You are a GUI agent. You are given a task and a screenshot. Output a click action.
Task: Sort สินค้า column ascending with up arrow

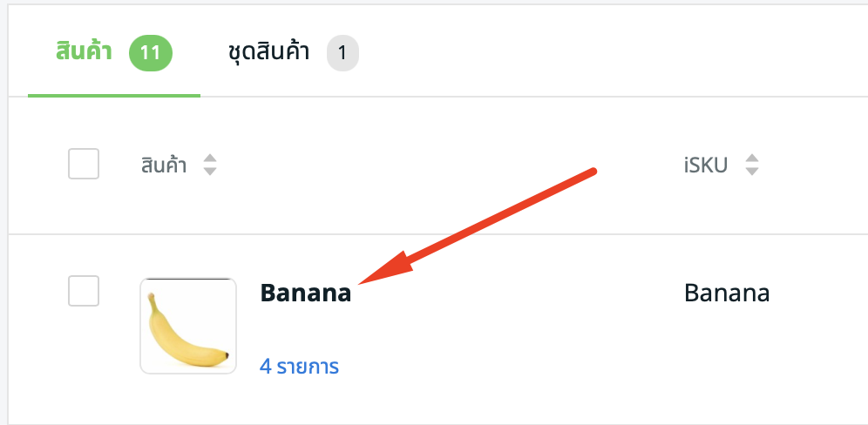(209, 158)
